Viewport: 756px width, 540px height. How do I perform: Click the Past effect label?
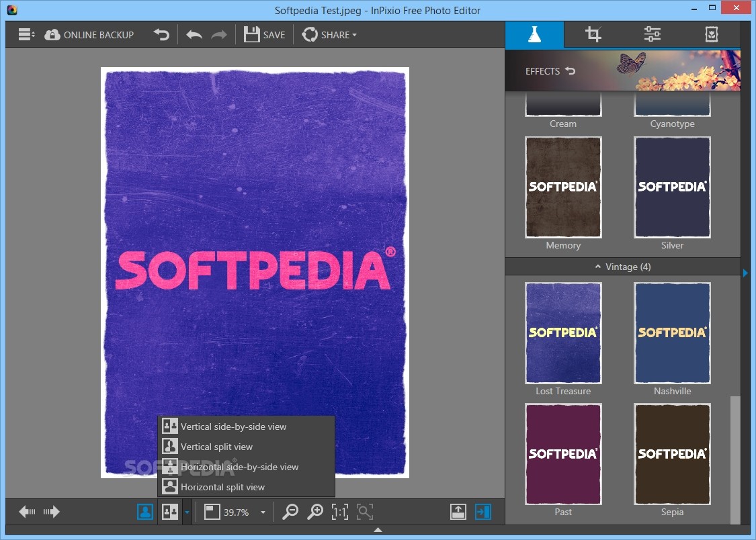[563, 512]
